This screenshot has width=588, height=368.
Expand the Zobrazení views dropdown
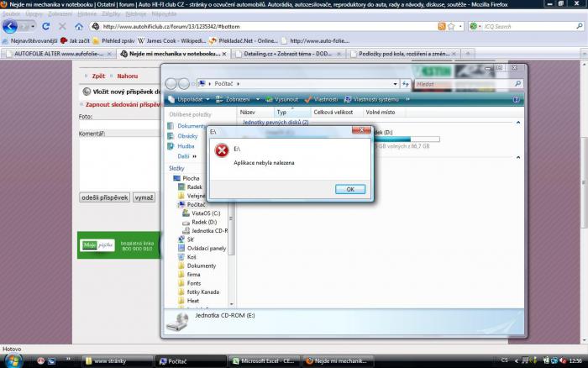pyautogui.click(x=242, y=99)
